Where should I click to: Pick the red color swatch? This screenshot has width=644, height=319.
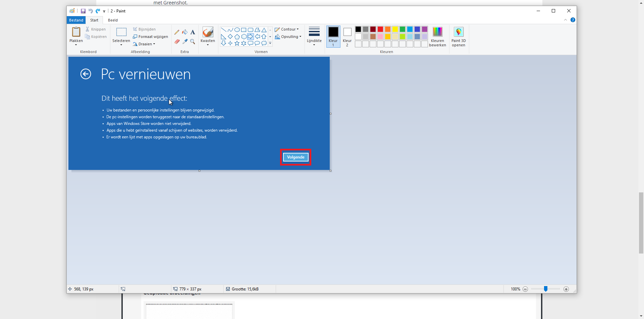click(x=380, y=29)
